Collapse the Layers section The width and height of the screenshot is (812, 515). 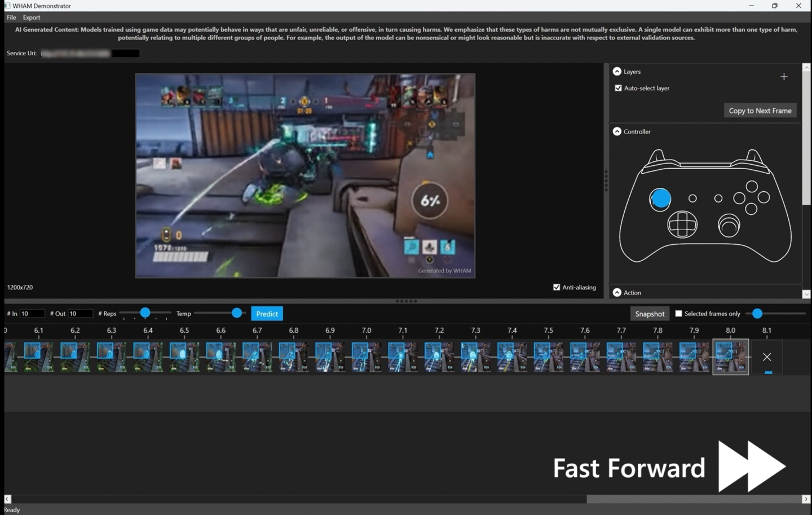(617, 72)
